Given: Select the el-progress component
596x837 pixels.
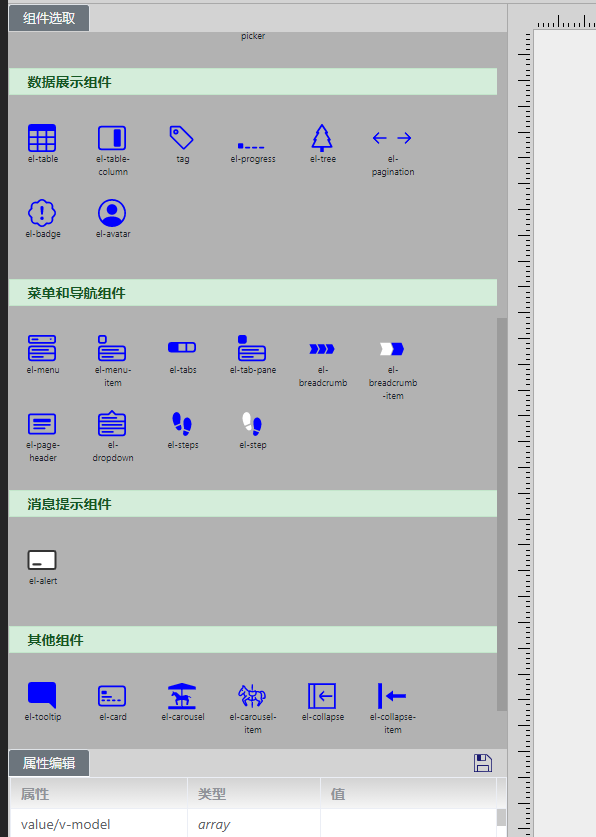Looking at the screenshot, I should 251,146.
